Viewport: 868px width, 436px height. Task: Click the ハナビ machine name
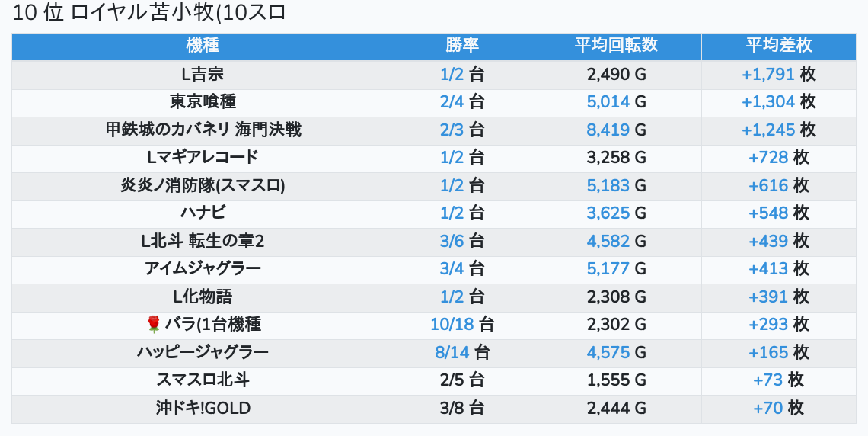tap(203, 213)
